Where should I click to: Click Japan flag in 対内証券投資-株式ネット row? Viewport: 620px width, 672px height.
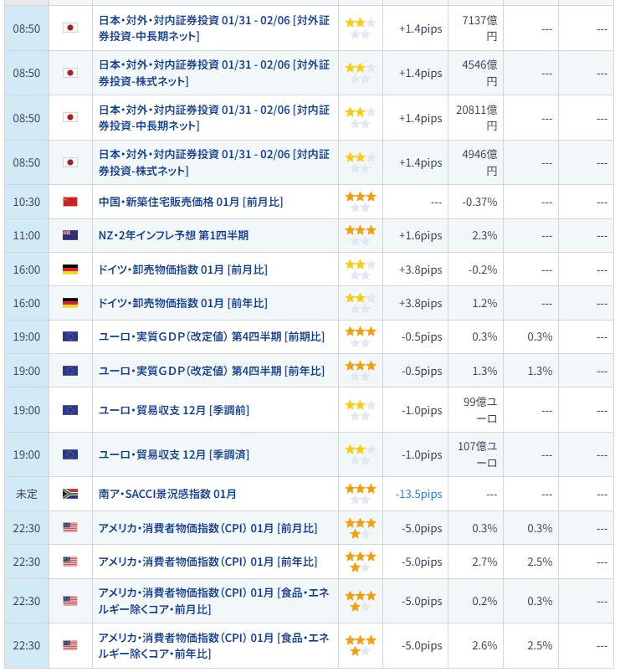point(70,162)
